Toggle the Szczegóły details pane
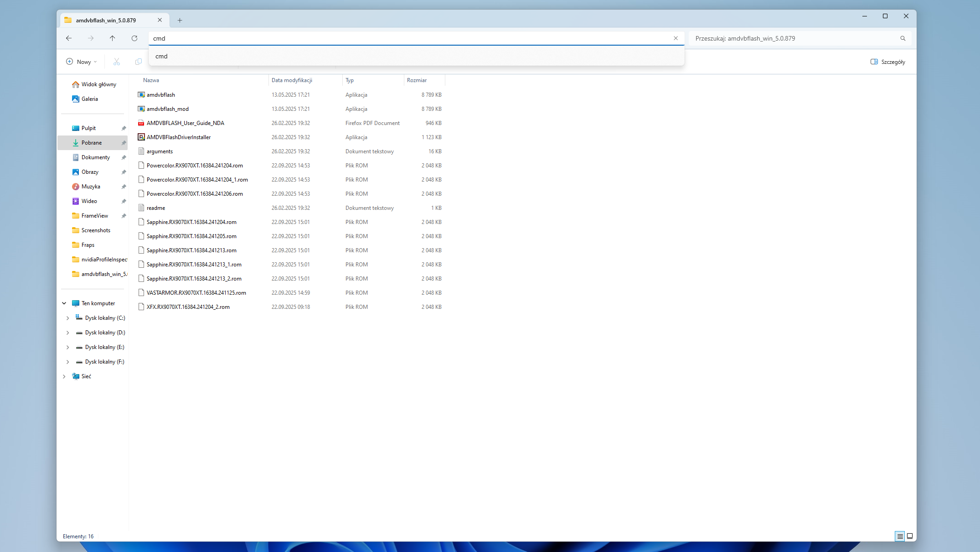Image resolution: width=980 pixels, height=552 pixels. pyautogui.click(x=887, y=62)
